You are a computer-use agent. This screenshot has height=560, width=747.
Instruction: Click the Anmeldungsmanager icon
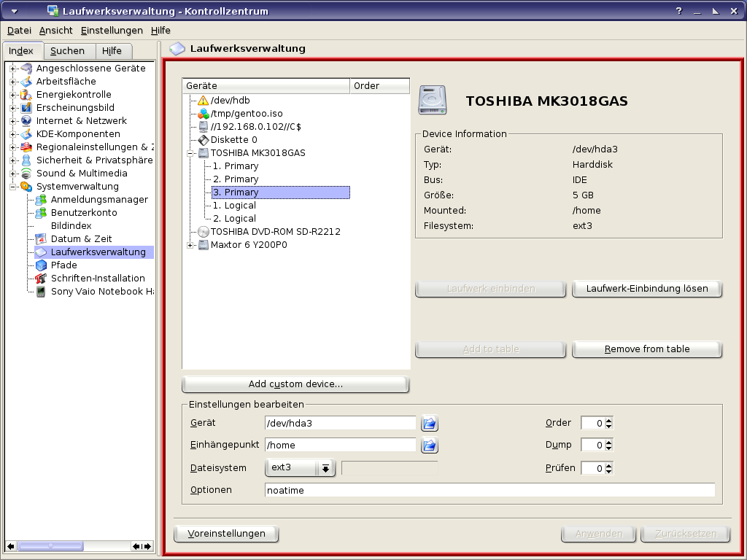pos(42,200)
